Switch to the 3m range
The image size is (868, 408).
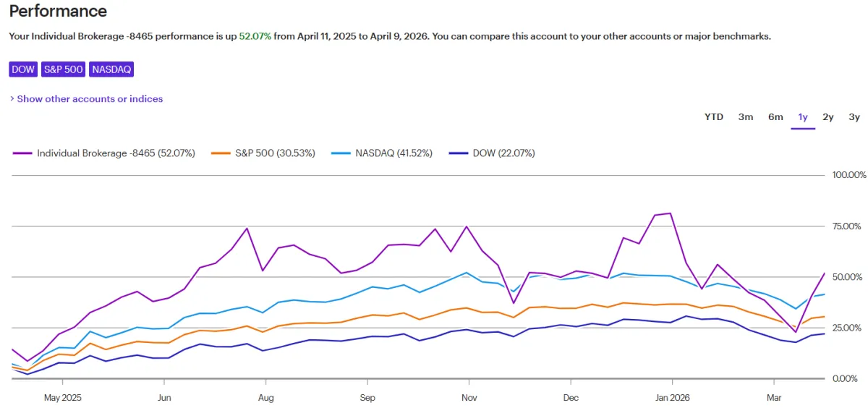pos(746,117)
